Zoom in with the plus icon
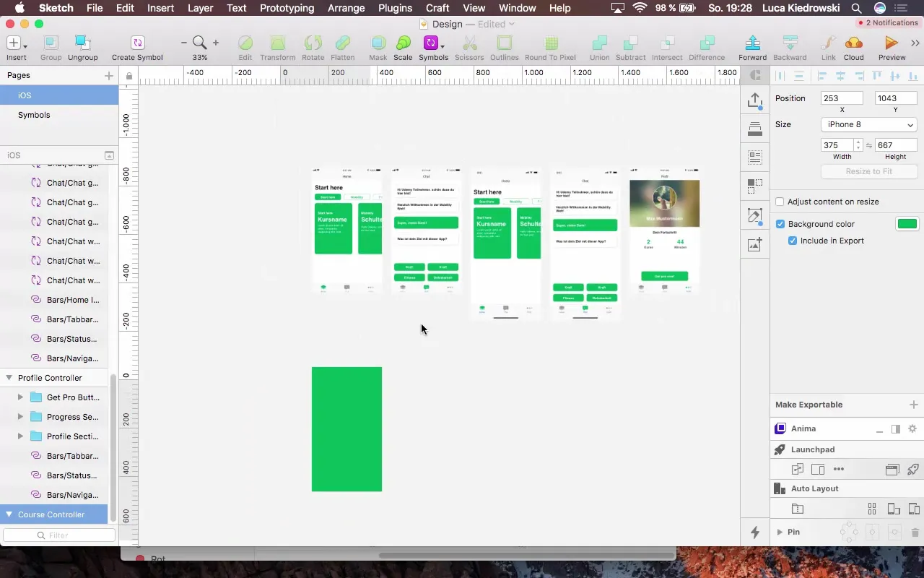Screen dimensions: 924x578 pyautogui.click(x=215, y=43)
